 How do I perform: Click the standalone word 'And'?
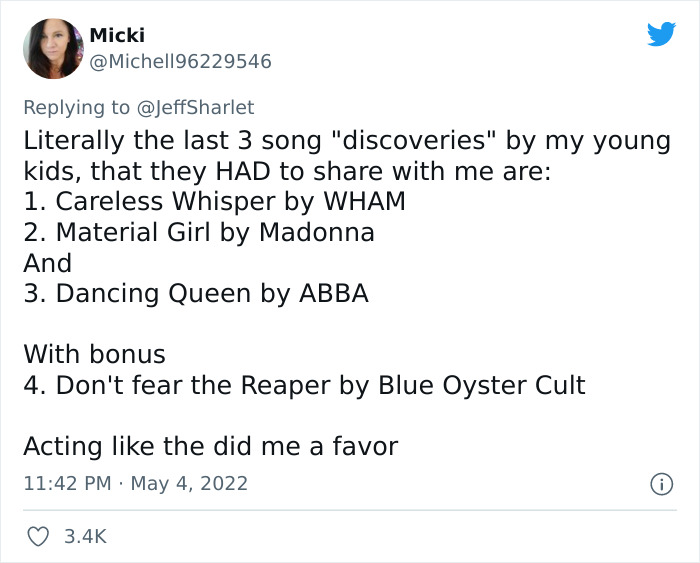coord(48,263)
